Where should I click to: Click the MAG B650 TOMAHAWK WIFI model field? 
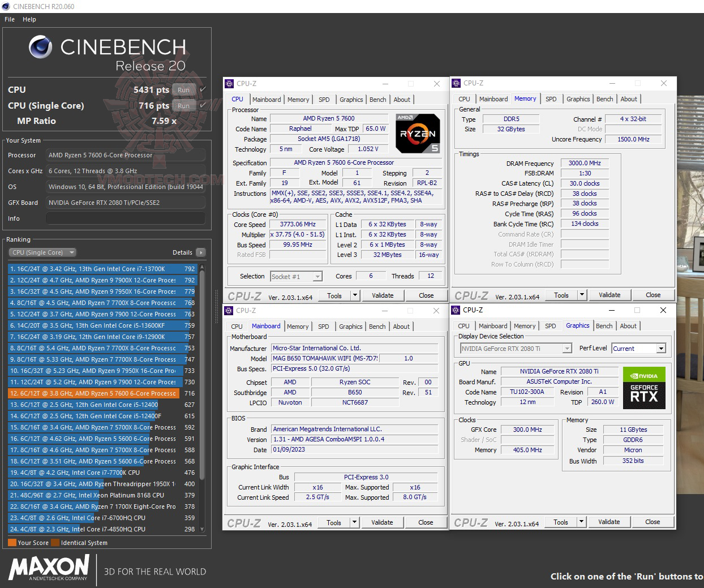coord(325,358)
